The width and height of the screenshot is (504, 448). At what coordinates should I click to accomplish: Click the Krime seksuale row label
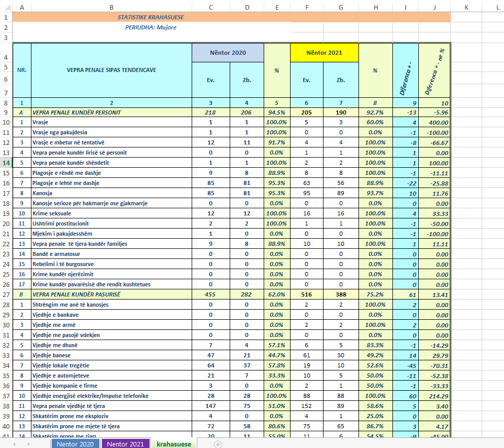click(x=111, y=213)
